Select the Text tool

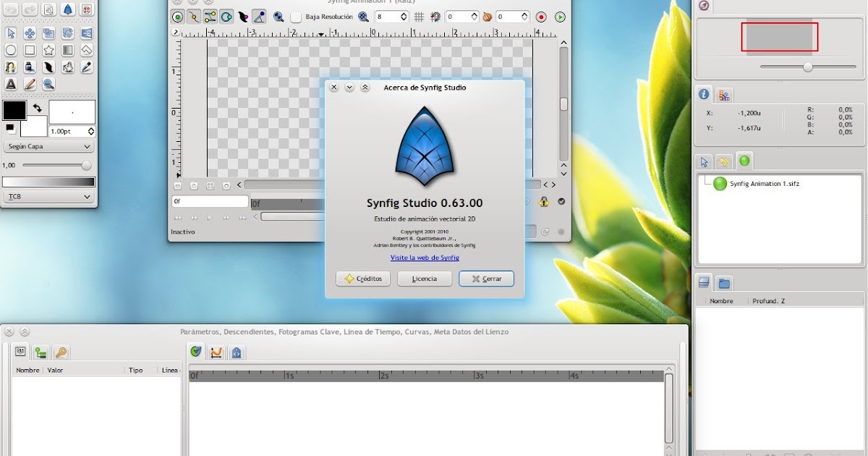pos(11,84)
